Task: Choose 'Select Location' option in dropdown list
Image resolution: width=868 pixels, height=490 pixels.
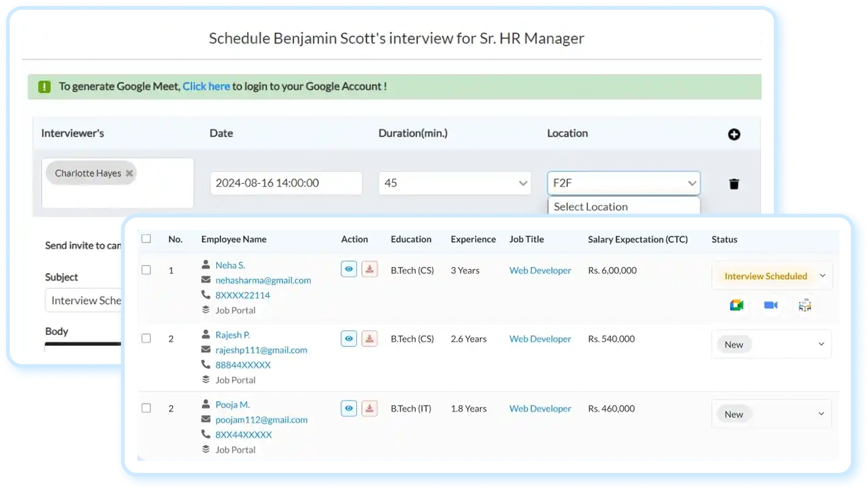Action: point(623,207)
